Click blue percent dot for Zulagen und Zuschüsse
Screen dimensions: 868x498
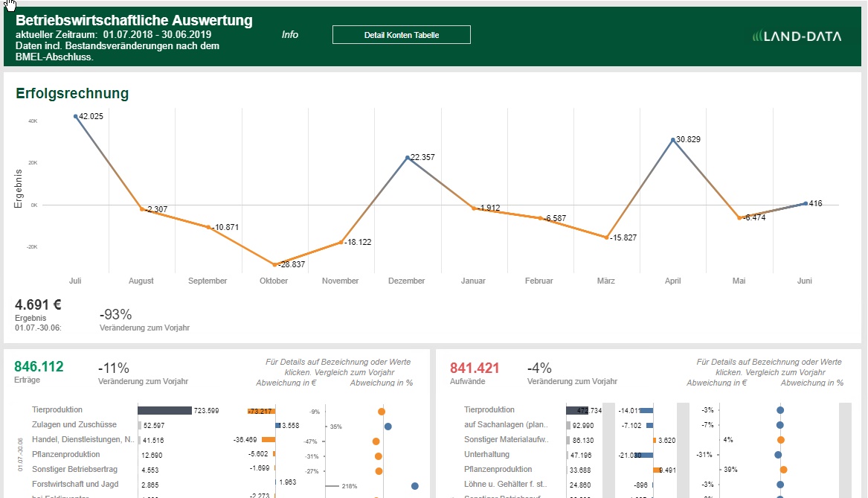coord(388,427)
